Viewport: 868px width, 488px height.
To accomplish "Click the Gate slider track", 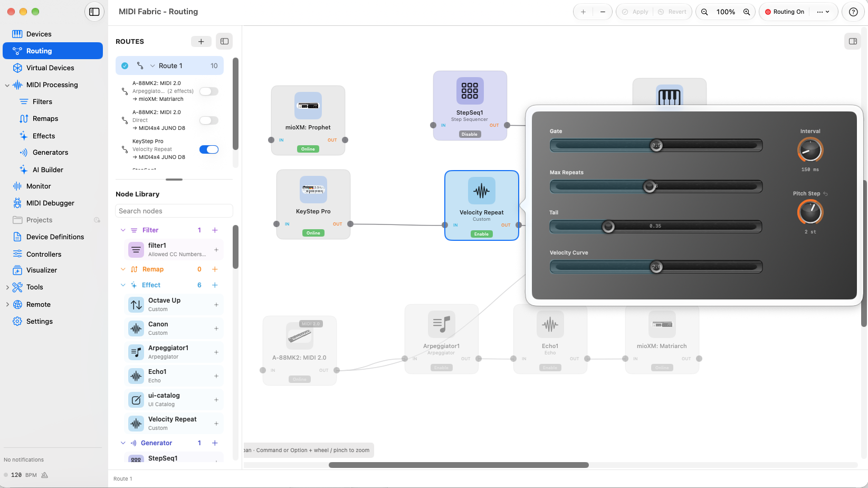I will pos(656,145).
